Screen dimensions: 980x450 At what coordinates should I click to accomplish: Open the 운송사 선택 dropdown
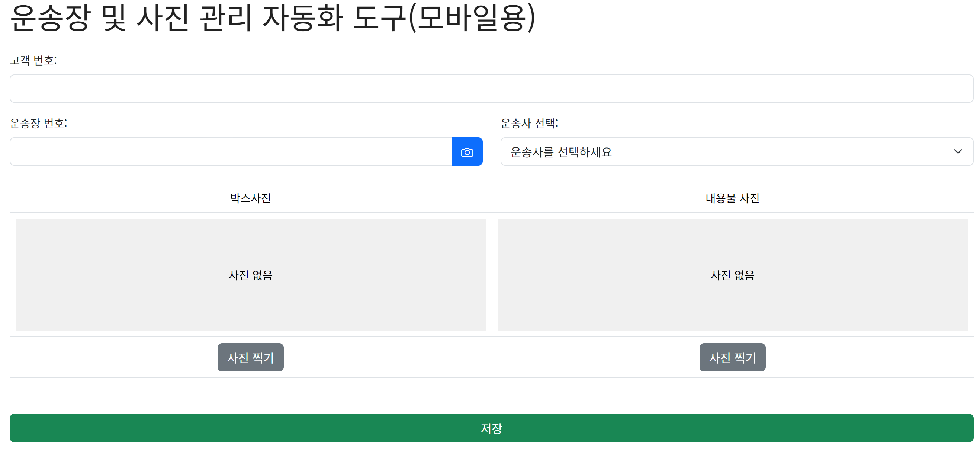coord(723,151)
